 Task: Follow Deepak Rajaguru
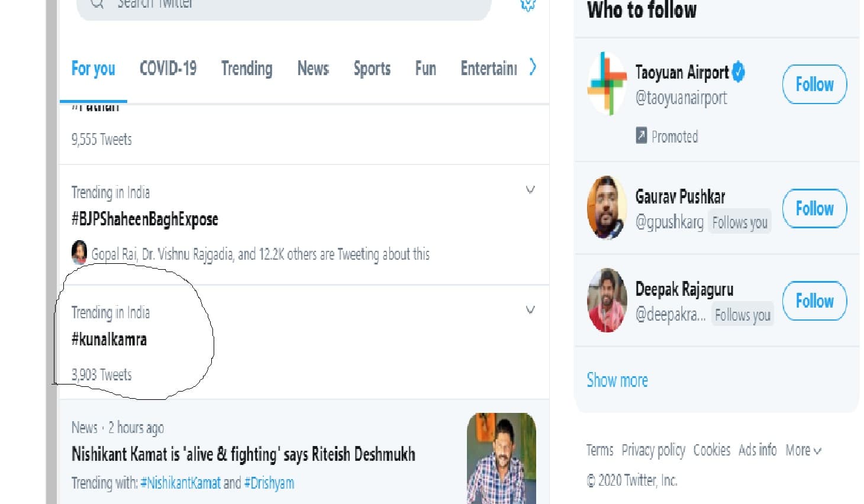click(x=814, y=301)
